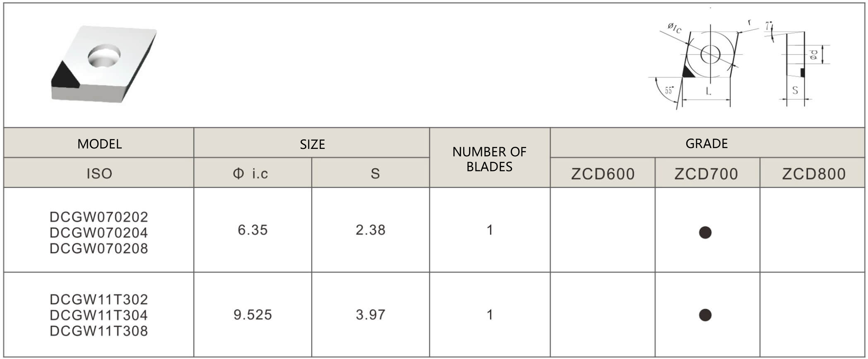Click the 3.97 thickness value
The height and width of the screenshot is (359, 868).
point(370,315)
